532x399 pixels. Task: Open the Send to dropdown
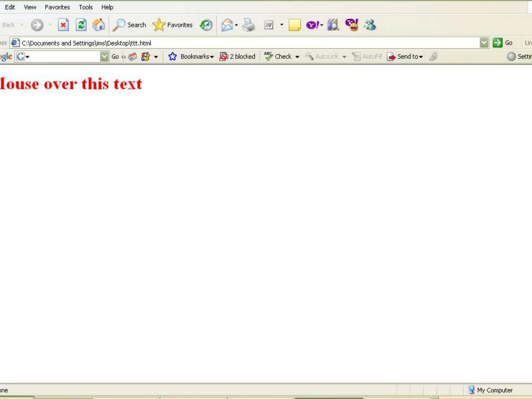coord(405,57)
